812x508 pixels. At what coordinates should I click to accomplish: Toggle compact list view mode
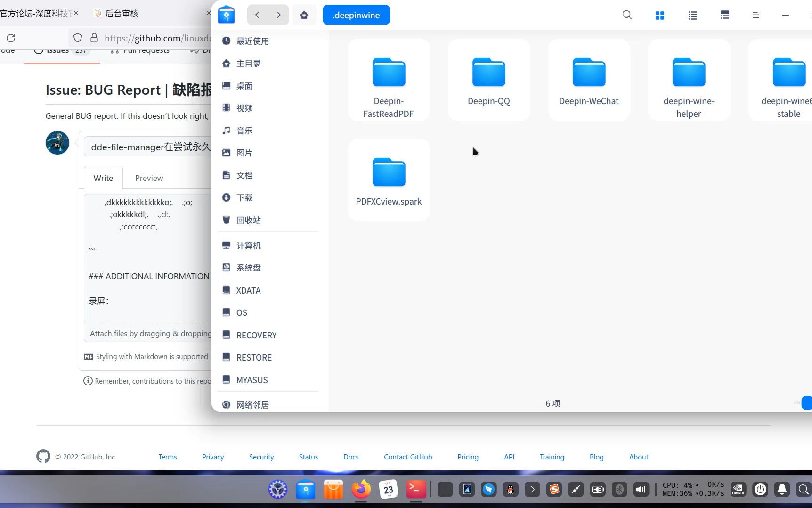pos(724,15)
